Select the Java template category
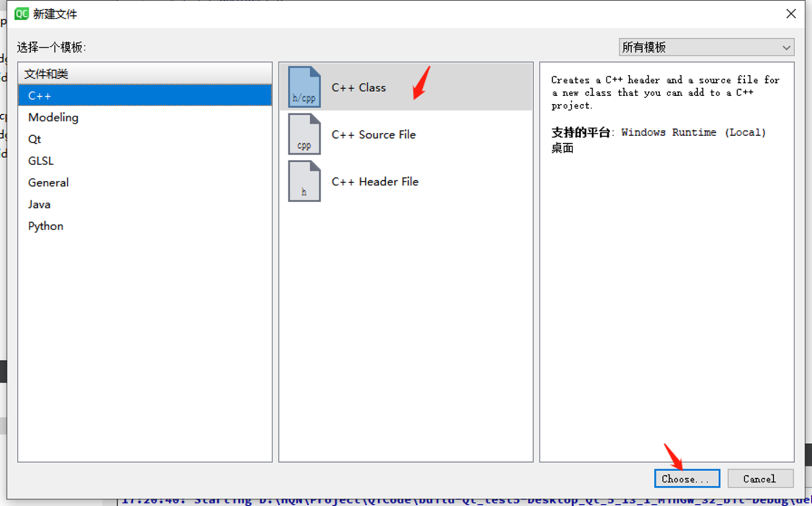 [39, 204]
